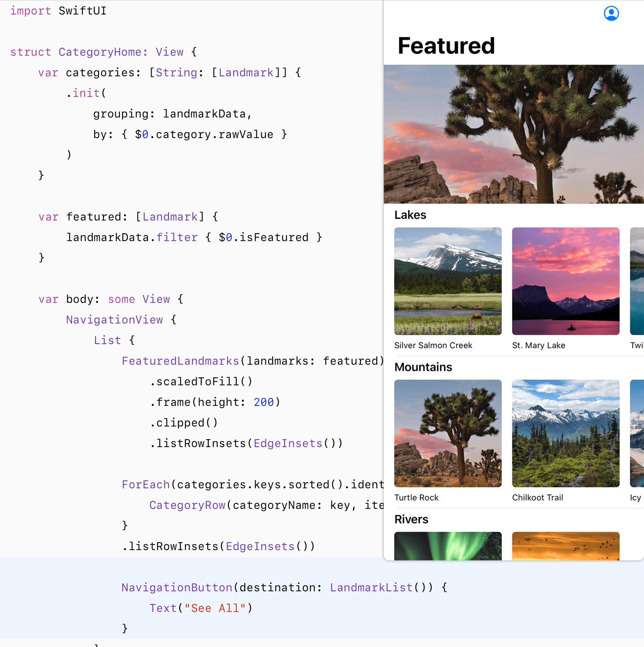
Task: Click the Chilkoot Trail caption text
Action: coord(537,498)
